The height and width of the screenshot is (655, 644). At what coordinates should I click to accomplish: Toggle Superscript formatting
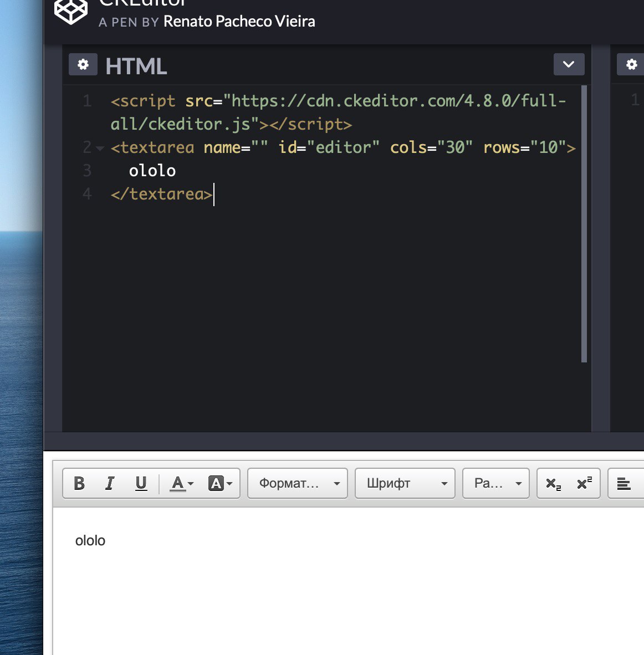click(x=584, y=483)
